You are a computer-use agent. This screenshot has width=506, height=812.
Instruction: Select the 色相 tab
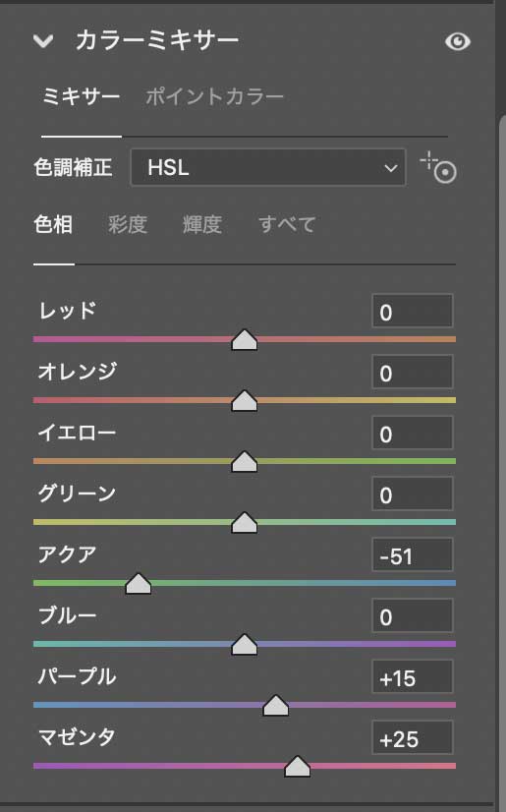(x=53, y=224)
